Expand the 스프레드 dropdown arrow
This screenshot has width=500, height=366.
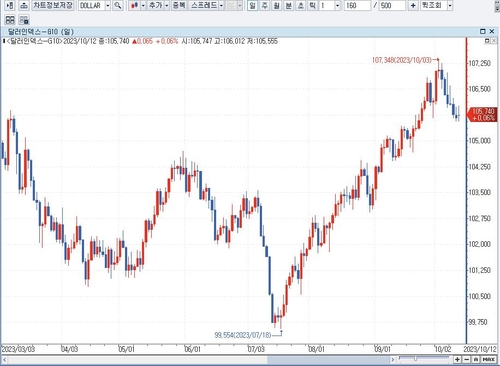(221, 5)
